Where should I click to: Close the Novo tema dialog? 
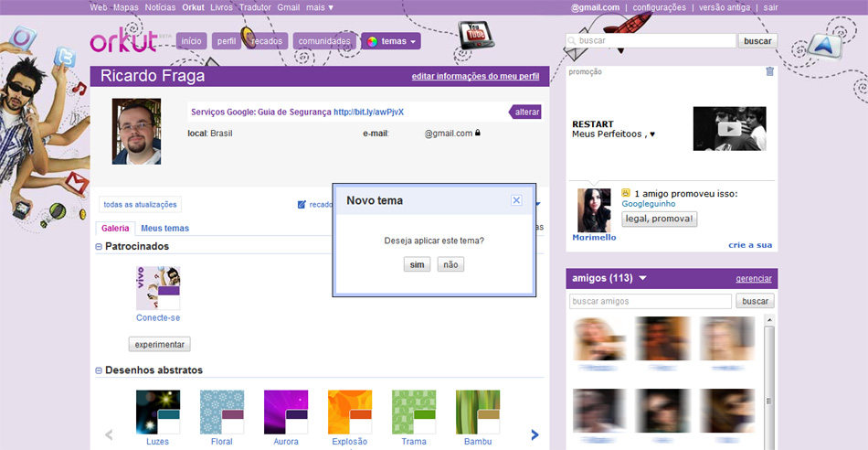[x=516, y=200]
